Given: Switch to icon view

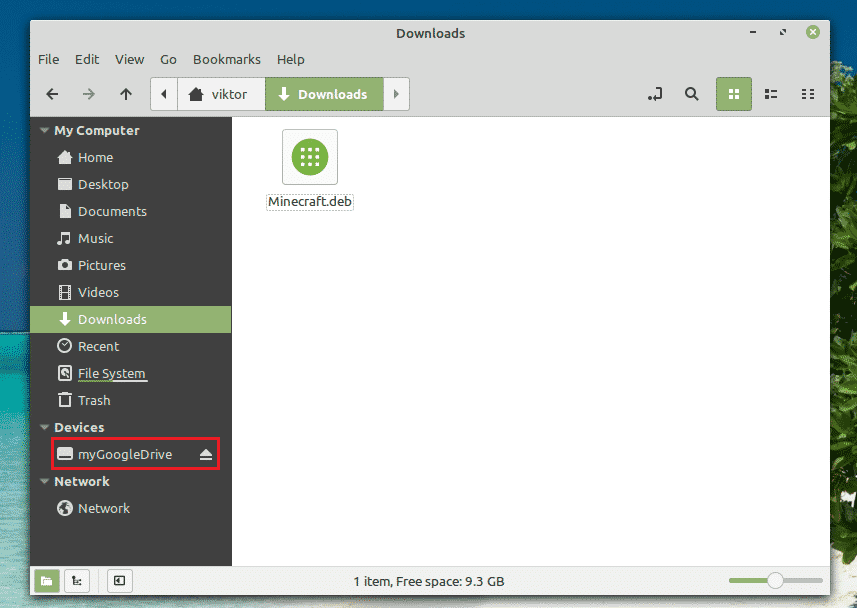Looking at the screenshot, I should (x=733, y=94).
